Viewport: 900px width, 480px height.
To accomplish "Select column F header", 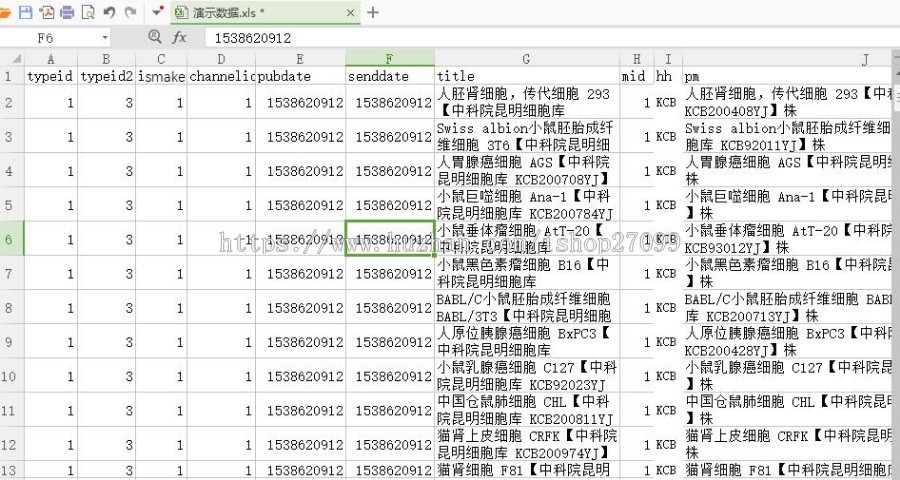I will (390, 59).
